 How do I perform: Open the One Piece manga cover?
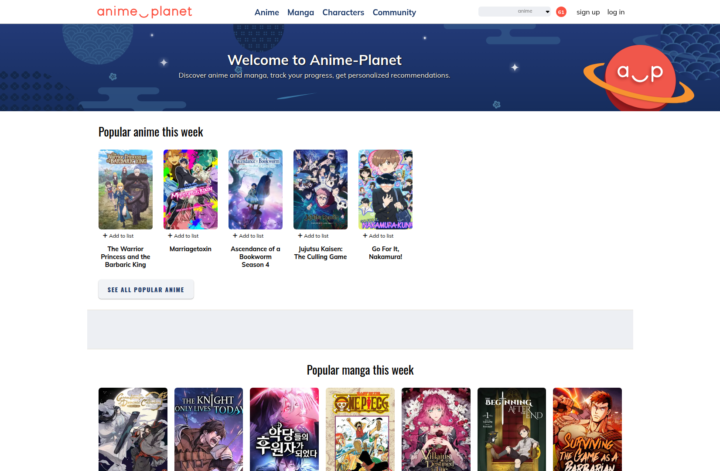click(360, 429)
